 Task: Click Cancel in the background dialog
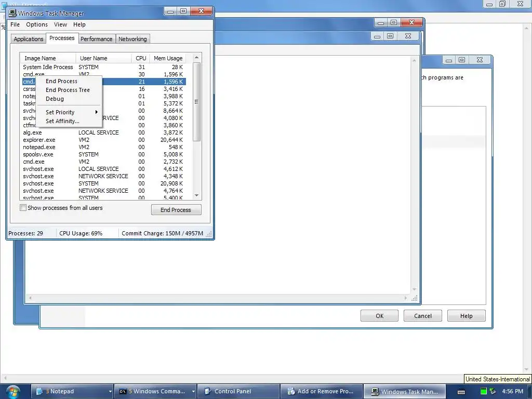423,316
